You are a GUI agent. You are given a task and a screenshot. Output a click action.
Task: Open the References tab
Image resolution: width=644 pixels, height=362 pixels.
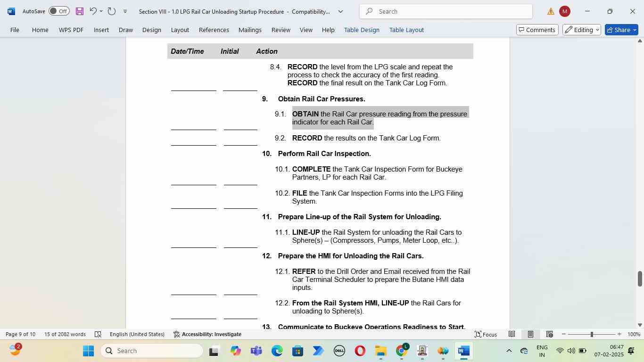(214, 30)
